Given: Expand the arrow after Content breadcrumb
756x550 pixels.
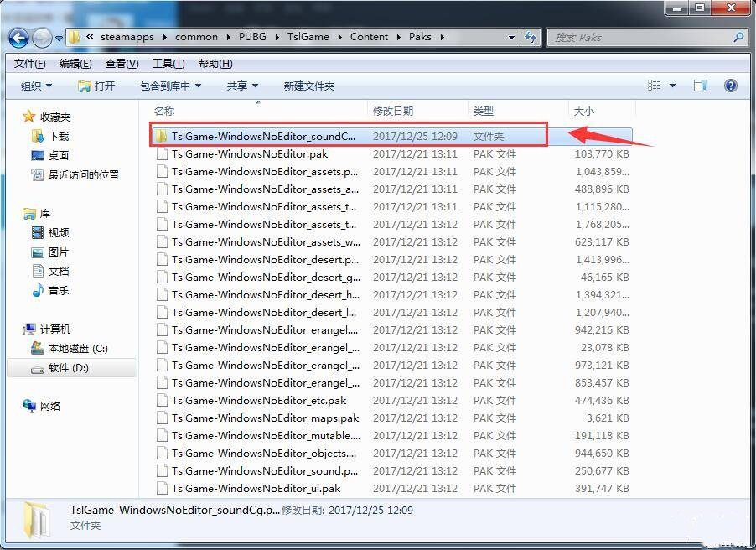Looking at the screenshot, I should click(399, 37).
